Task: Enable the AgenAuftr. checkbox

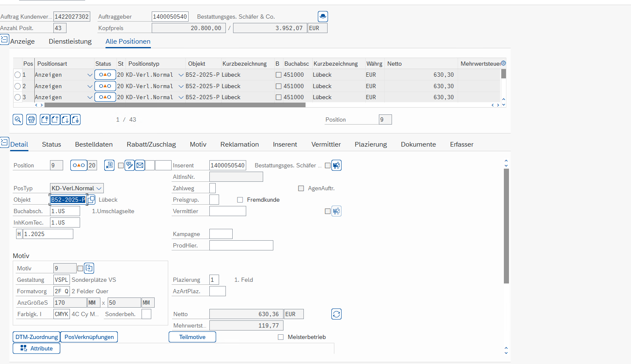Action: pos(301,188)
